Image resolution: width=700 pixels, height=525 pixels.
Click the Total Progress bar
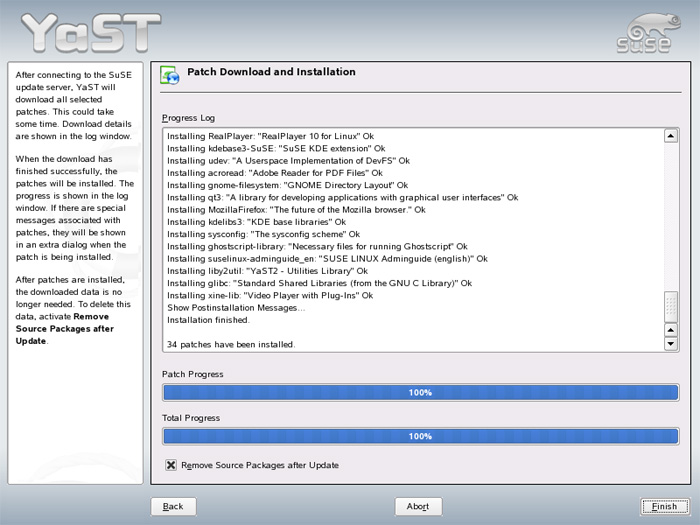tap(421, 436)
